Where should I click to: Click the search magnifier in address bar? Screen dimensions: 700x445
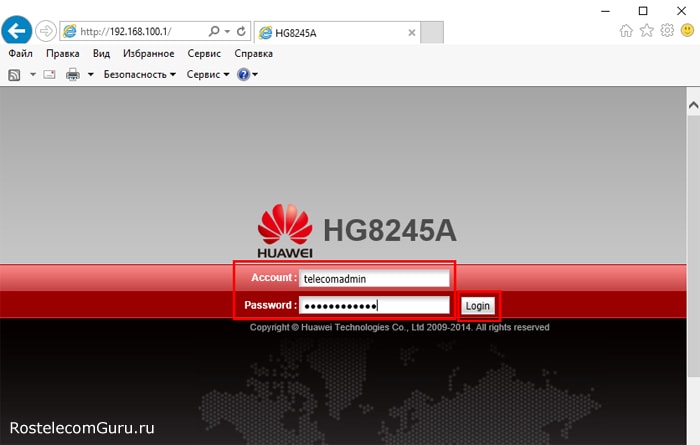(214, 32)
